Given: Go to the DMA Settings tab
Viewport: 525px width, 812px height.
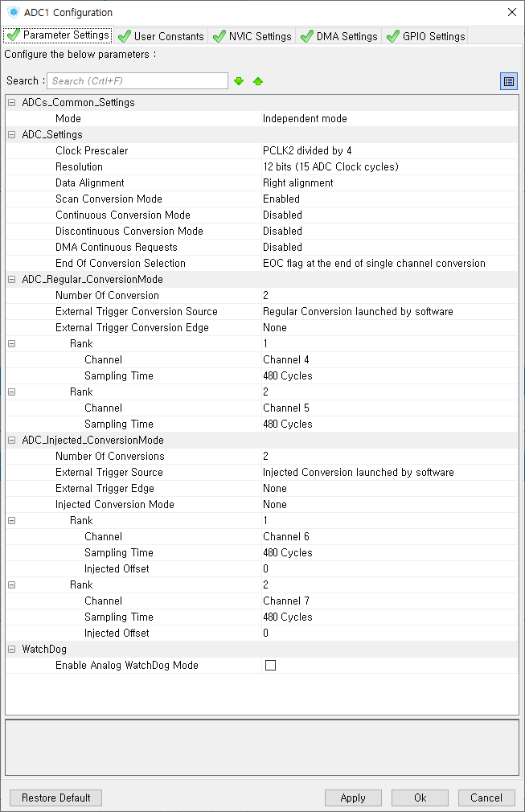Looking at the screenshot, I should (x=339, y=36).
